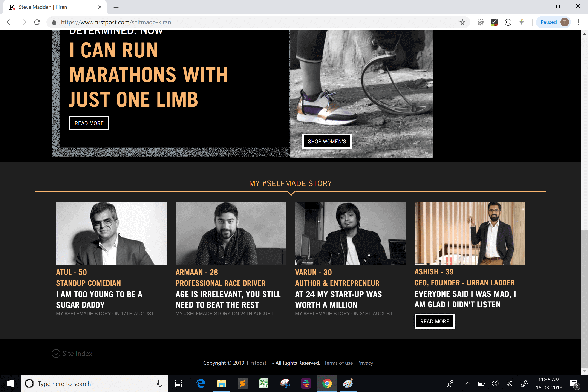Click the first extension icon in toolbar

480,22
